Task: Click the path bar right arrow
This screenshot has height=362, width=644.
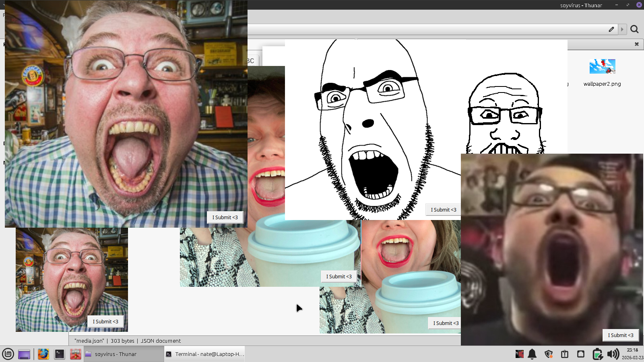Action: tap(622, 29)
